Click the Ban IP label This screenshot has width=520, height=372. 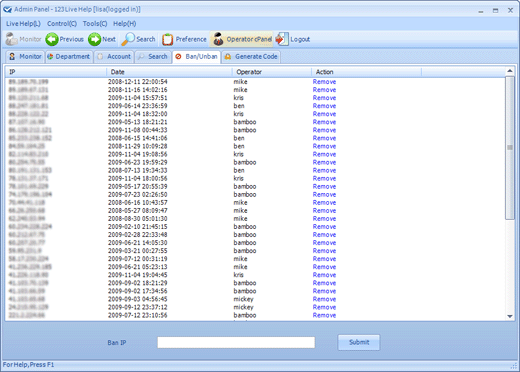point(117,343)
